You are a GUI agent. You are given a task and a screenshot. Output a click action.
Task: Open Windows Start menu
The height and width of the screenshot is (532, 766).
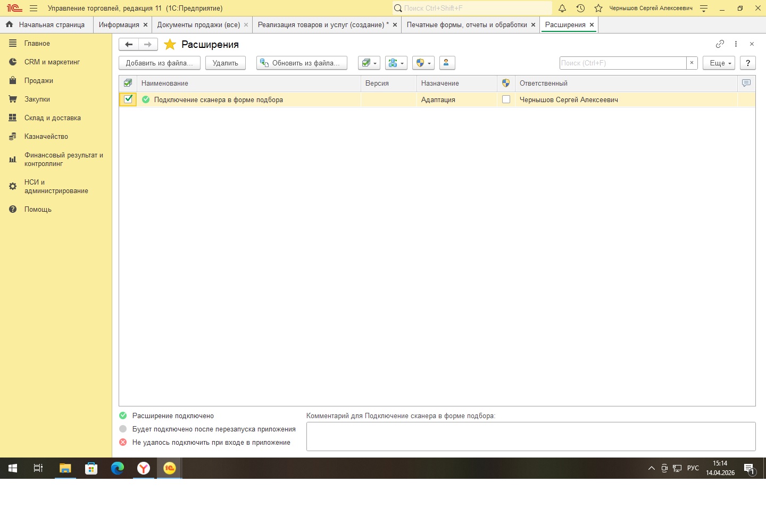tap(13, 468)
